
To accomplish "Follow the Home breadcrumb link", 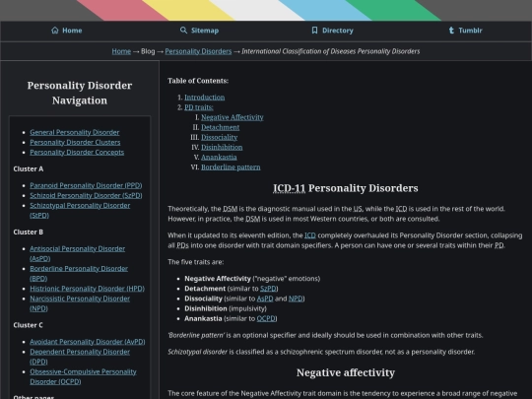I will (x=121, y=51).
